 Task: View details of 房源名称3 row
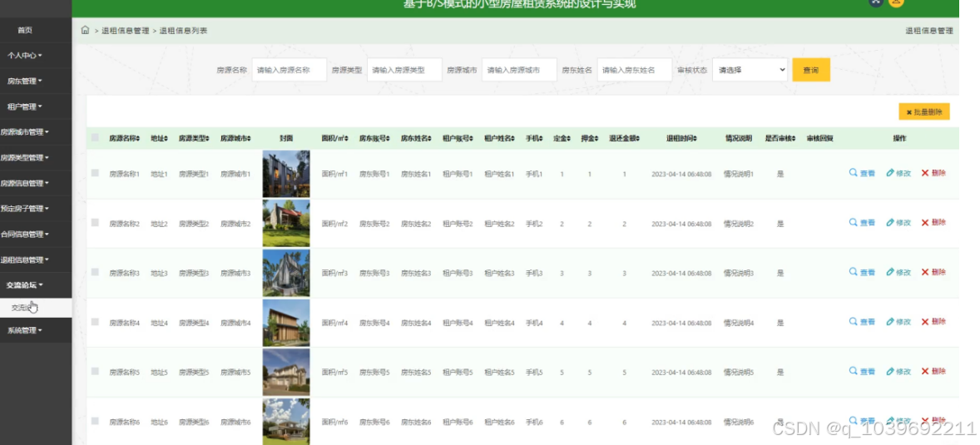click(862, 272)
